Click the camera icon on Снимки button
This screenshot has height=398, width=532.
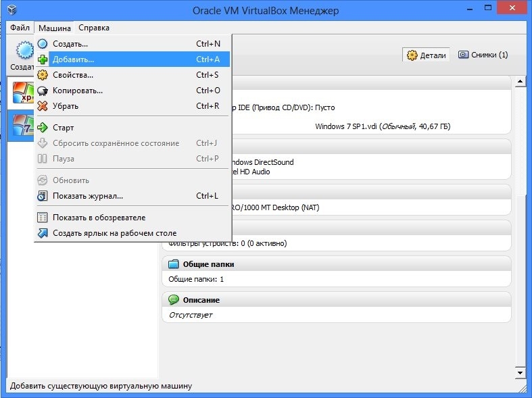click(463, 55)
